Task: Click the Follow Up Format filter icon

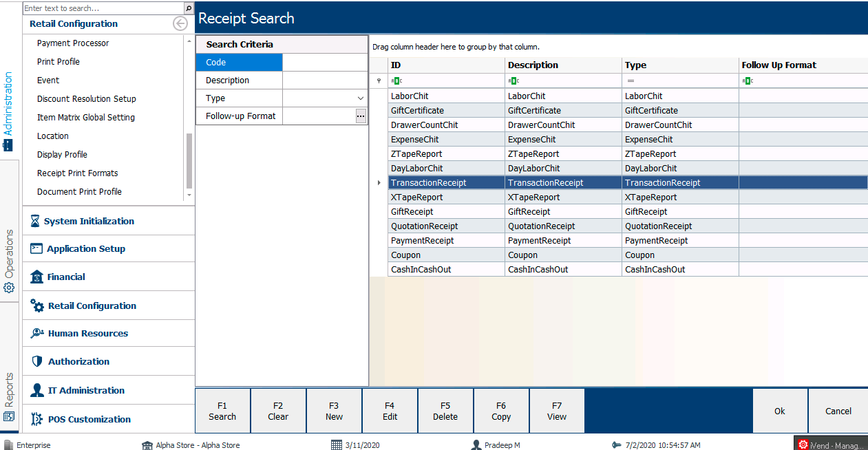Action: pos(748,81)
